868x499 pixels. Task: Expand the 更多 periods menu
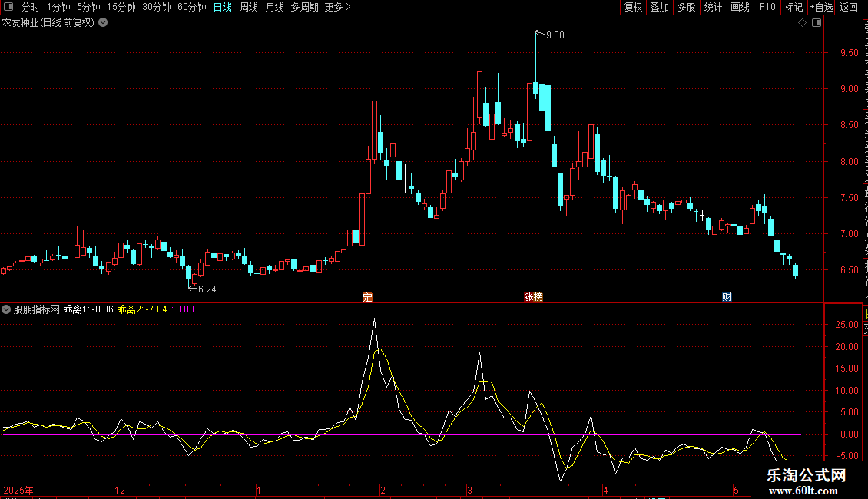click(x=338, y=7)
